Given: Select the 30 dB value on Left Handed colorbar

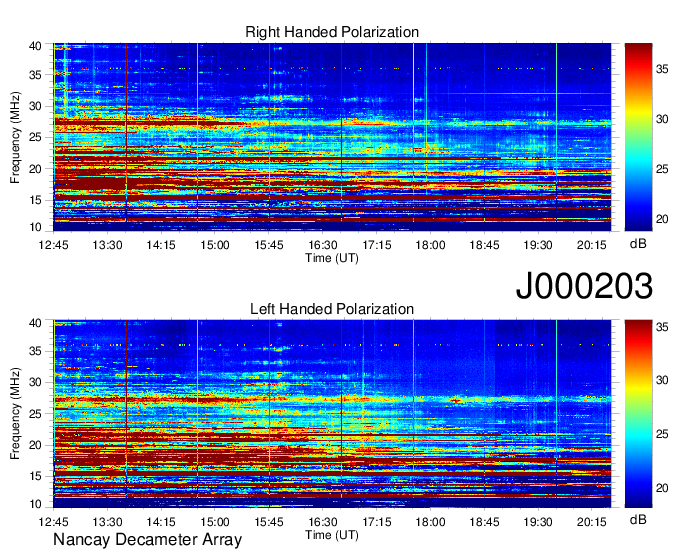Looking at the screenshot, I should tap(662, 380).
